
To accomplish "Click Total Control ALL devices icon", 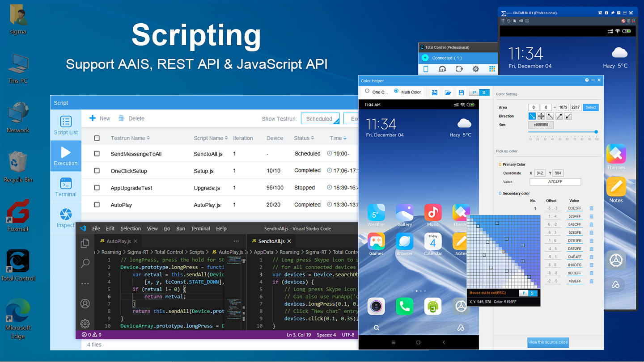I will [x=442, y=69].
